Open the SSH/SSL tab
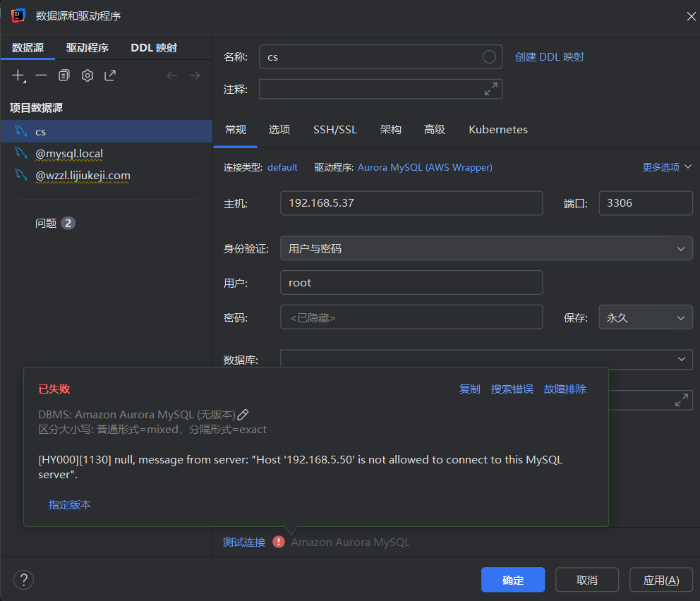The image size is (700, 601). coord(334,130)
